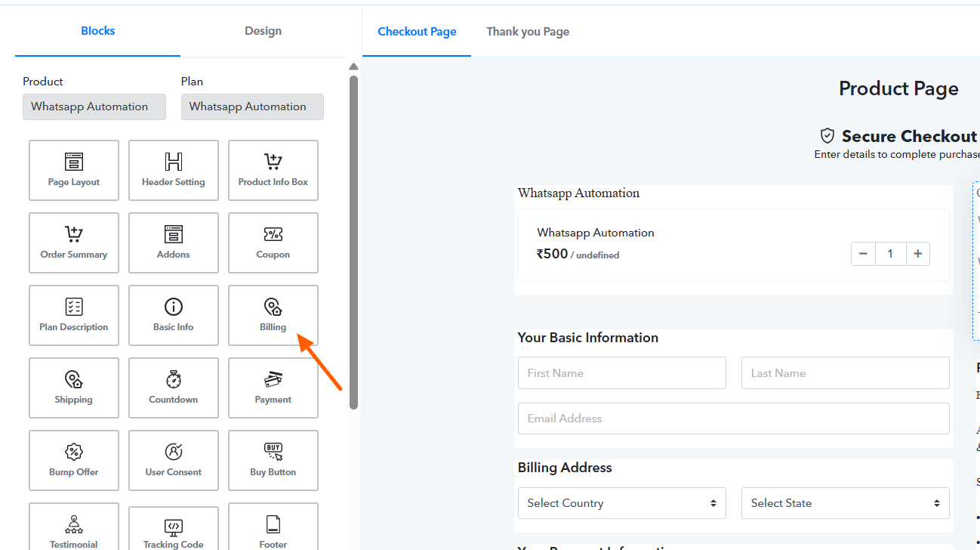The image size is (980, 550).
Task: Click the blocks panel vertical scrollbar
Action: (353, 242)
